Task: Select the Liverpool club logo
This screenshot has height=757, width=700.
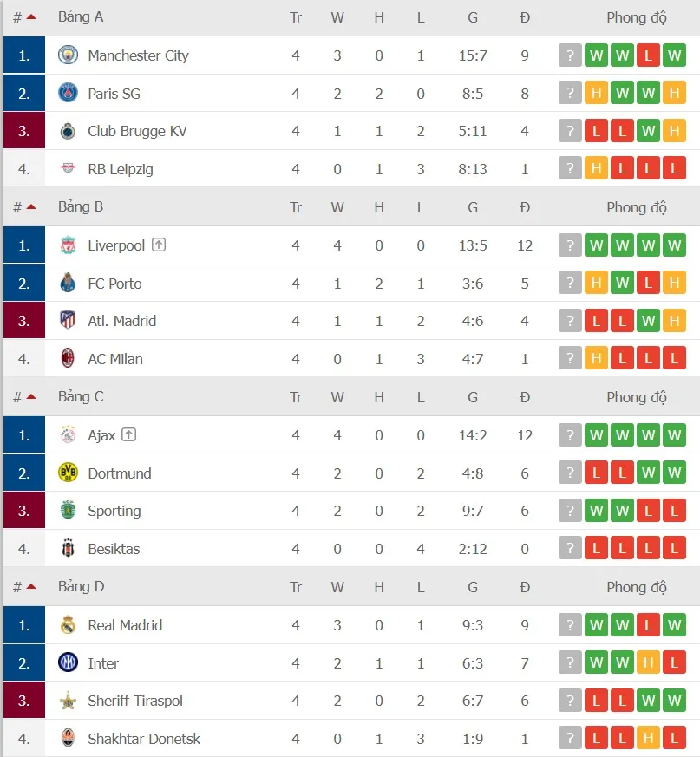Action: click(x=69, y=245)
